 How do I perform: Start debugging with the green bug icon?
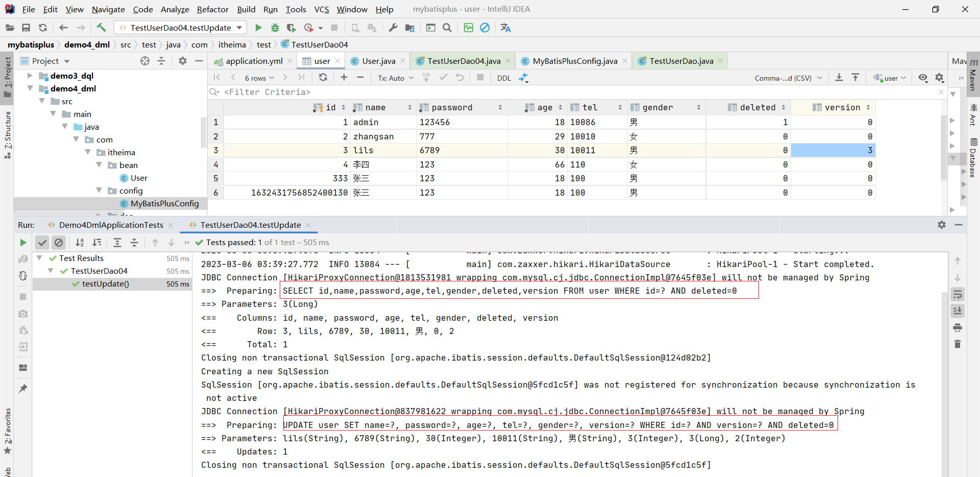pyautogui.click(x=275, y=28)
